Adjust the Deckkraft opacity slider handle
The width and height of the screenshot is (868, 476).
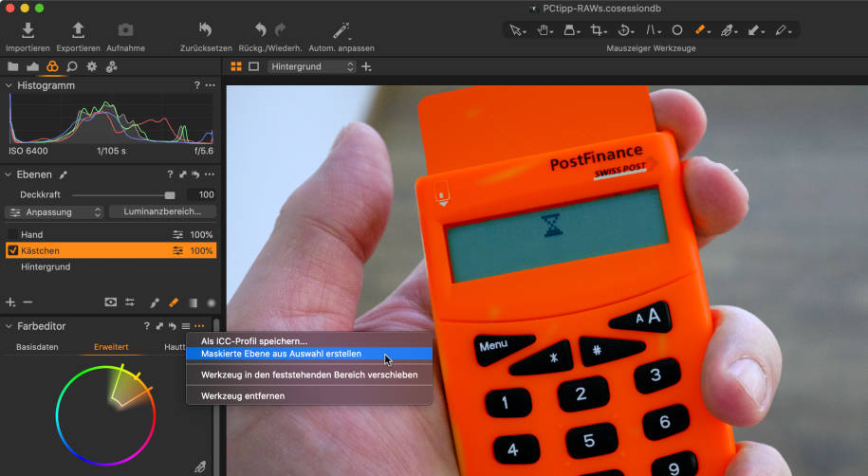170,194
